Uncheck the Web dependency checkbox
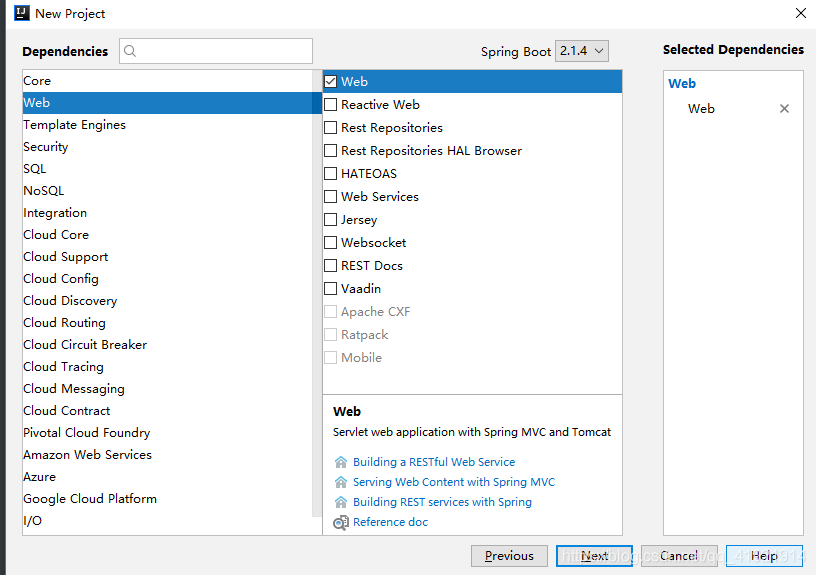The width and height of the screenshot is (816, 575). pyautogui.click(x=330, y=82)
